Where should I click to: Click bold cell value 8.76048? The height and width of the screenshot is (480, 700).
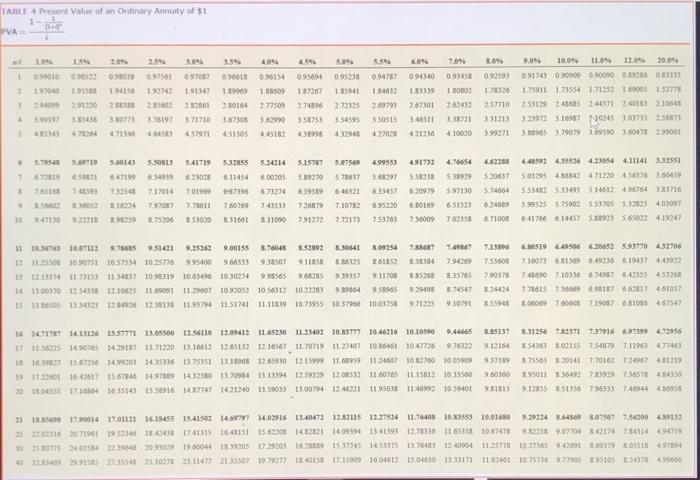274,247
